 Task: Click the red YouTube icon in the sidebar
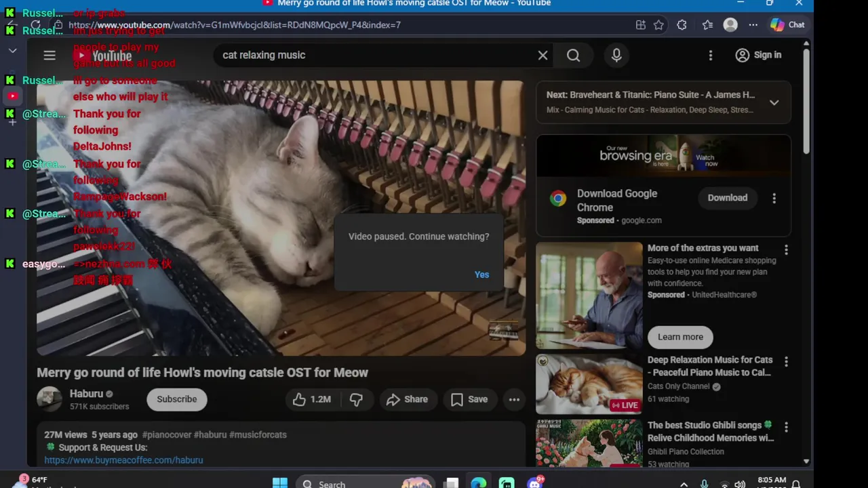(12, 96)
